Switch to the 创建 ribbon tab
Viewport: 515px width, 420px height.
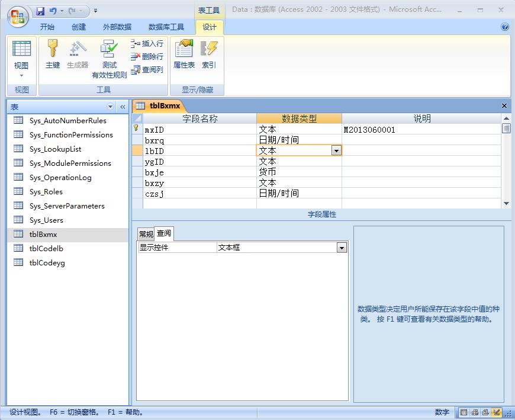point(79,27)
